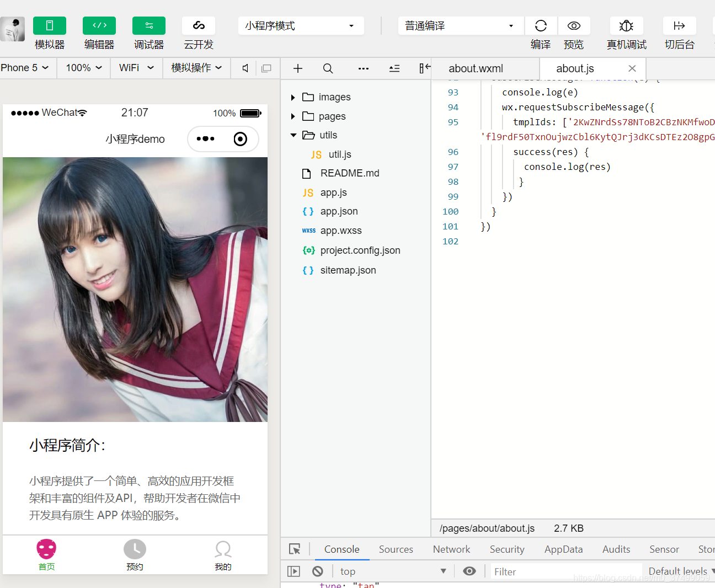Start 真机调试 real-device debugging
Screen dimensions: 715x588
pyautogui.click(x=626, y=25)
